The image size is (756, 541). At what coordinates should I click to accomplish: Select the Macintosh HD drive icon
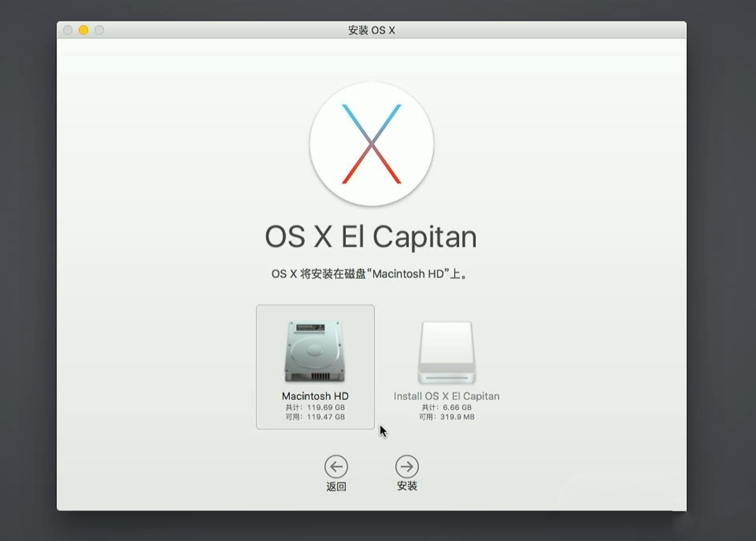tap(315, 351)
